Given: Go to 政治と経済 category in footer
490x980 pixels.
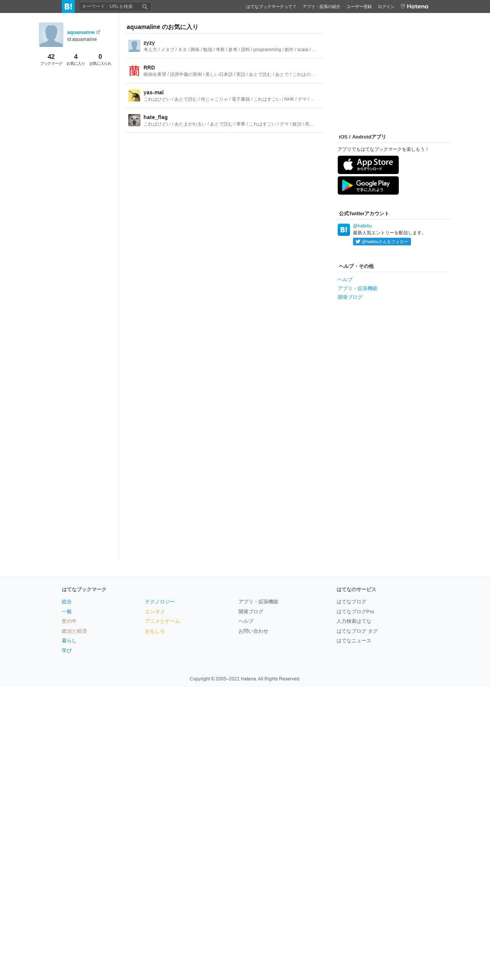Looking at the screenshot, I should tap(74, 631).
